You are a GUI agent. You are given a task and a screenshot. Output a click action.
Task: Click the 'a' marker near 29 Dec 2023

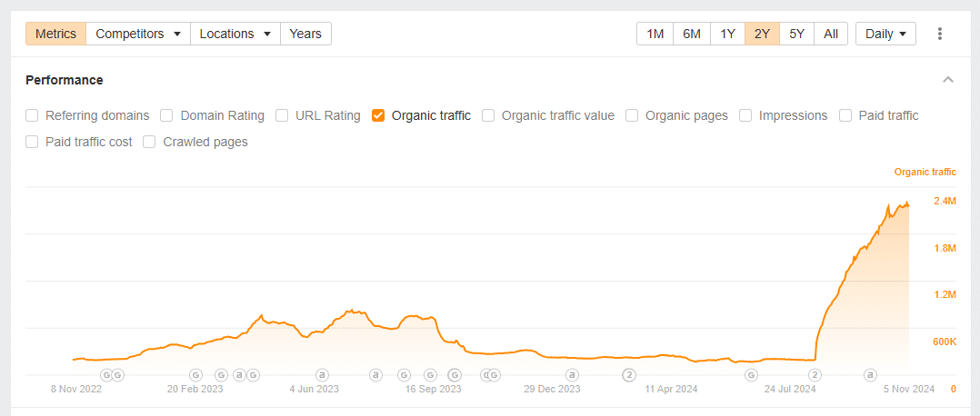(572, 374)
